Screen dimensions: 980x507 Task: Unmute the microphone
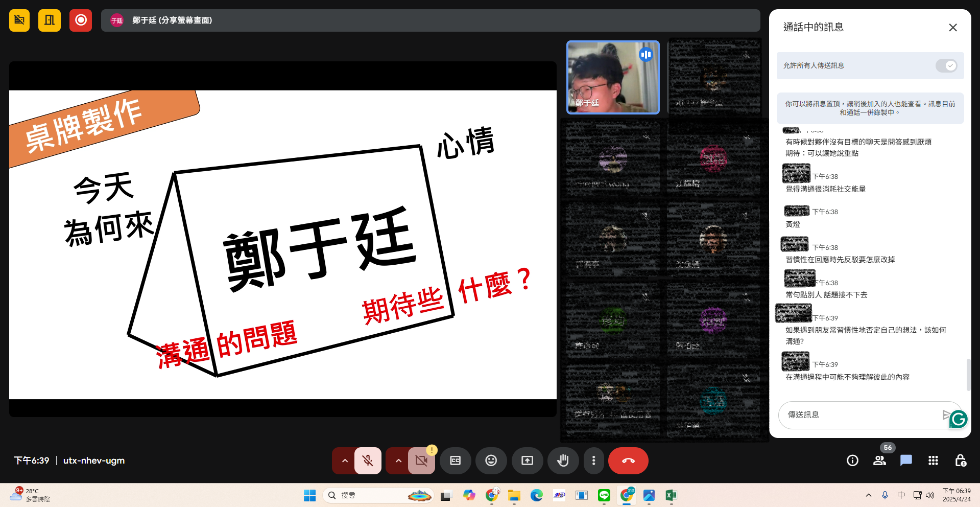367,460
